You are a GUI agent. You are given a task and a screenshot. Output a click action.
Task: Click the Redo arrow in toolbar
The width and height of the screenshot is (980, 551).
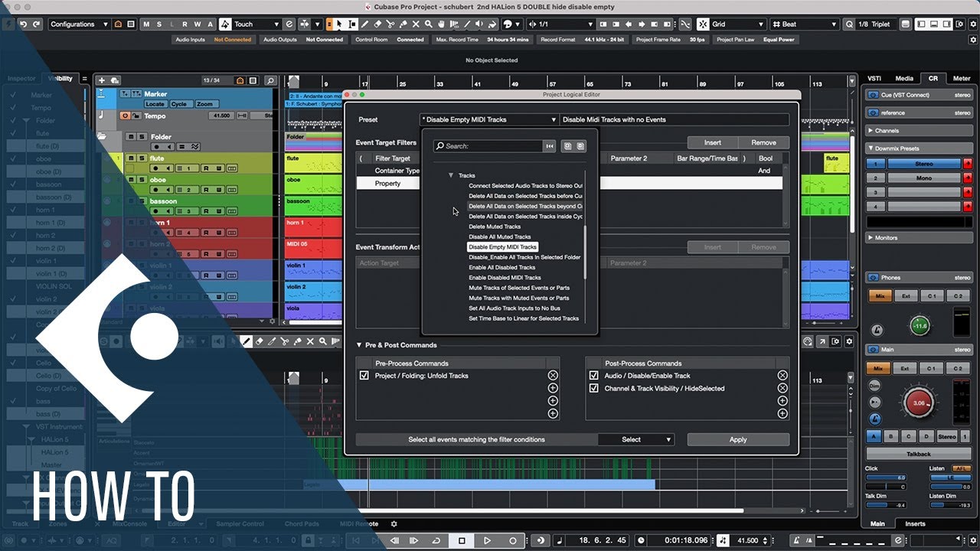click(x=37, y=24)
